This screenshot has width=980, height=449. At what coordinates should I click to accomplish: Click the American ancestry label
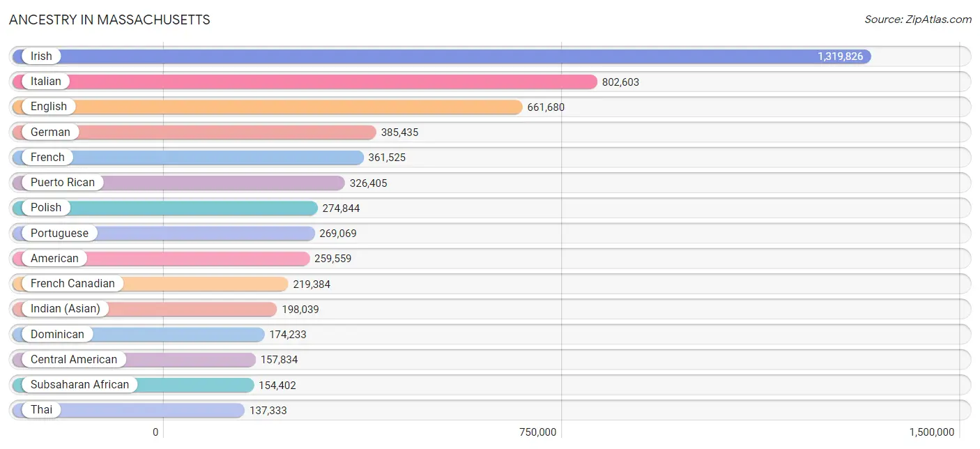pos(54,259)
